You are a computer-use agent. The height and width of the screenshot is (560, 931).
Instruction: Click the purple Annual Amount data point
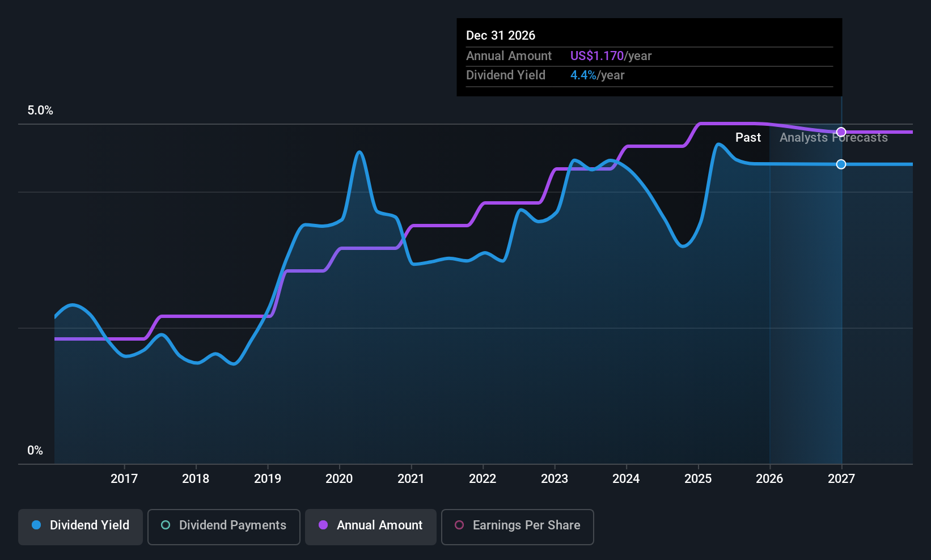tap(841, 132)
